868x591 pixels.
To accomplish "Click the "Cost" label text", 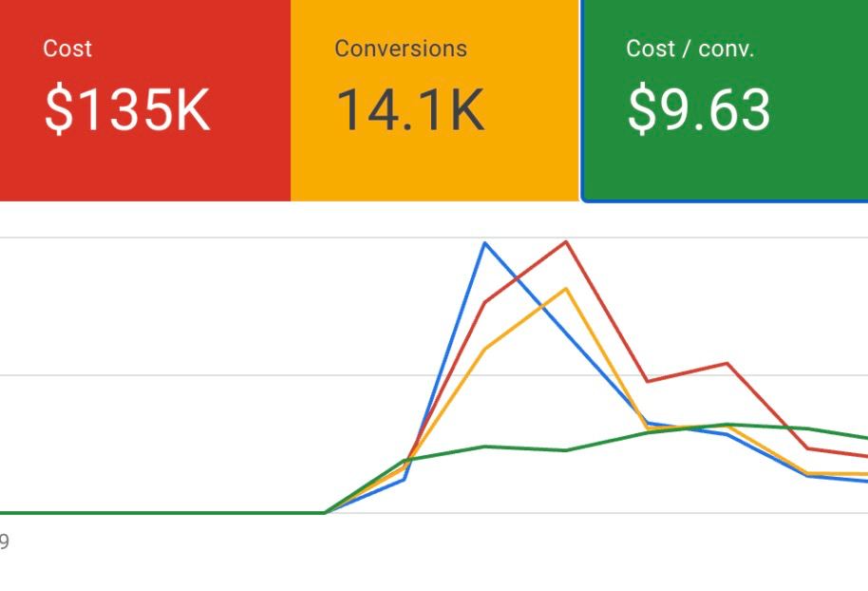I will 67,48.
